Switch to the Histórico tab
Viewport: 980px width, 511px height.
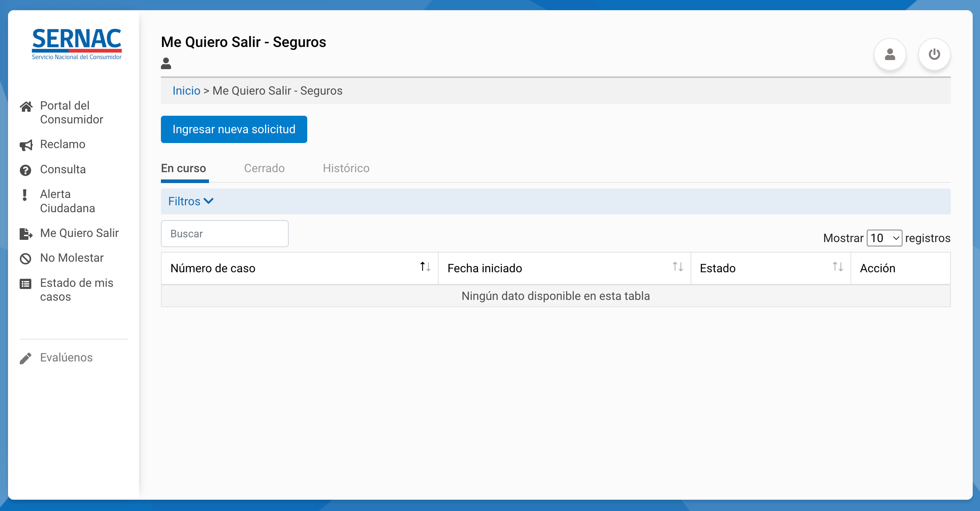pos(346,168)
